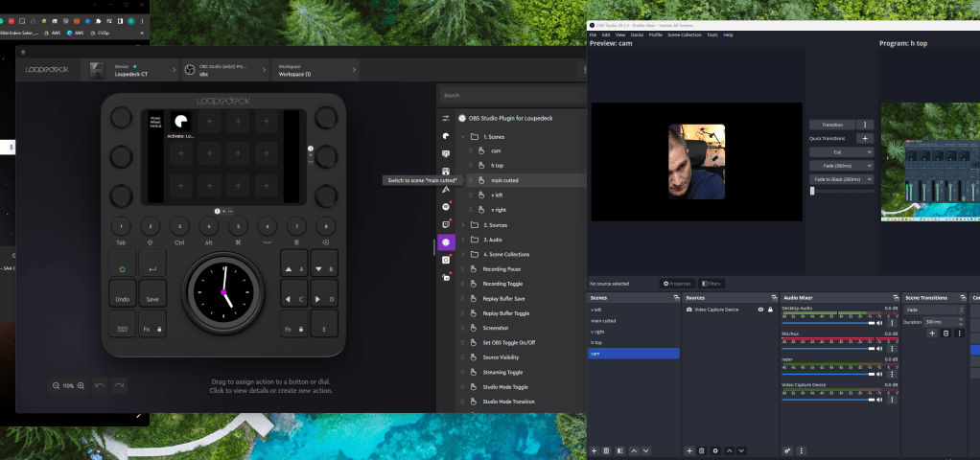Open the Docks menu in OBS
980x460 pixels.
pos(637,35)
